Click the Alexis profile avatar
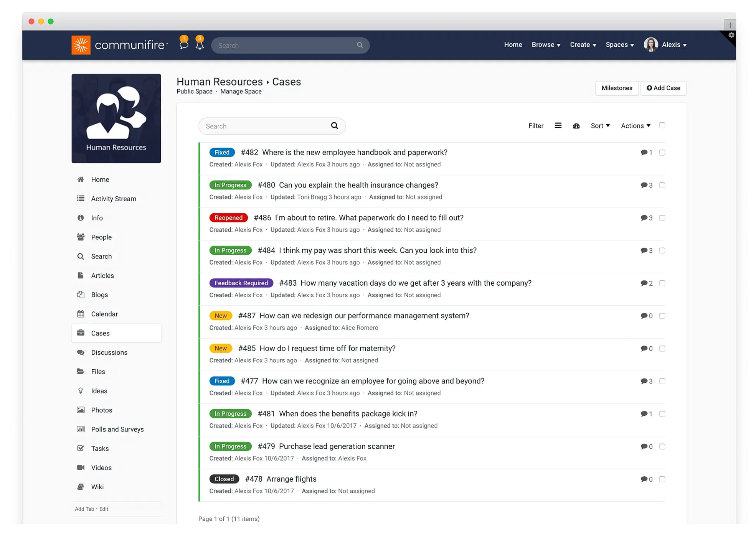756x543 pixels. point(651,44)
